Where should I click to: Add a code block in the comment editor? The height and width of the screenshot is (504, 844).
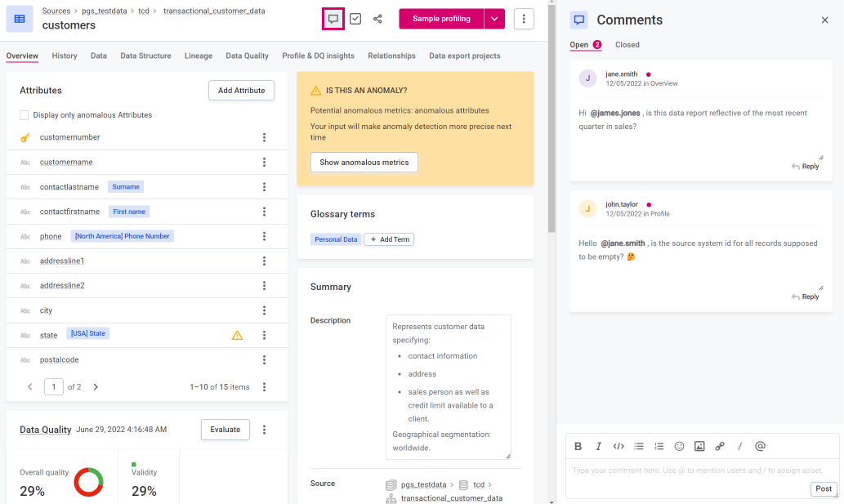(619, 446)
